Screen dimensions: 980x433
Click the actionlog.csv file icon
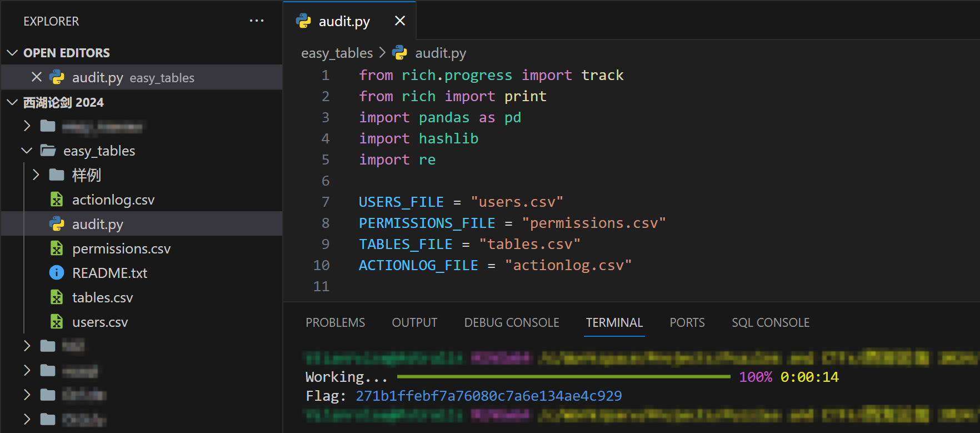click(57, 200)
